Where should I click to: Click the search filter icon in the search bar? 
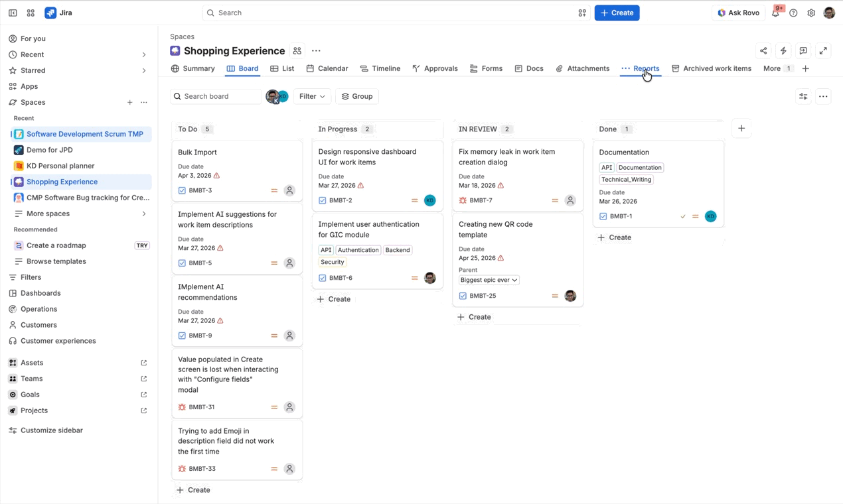coord(582,13)
